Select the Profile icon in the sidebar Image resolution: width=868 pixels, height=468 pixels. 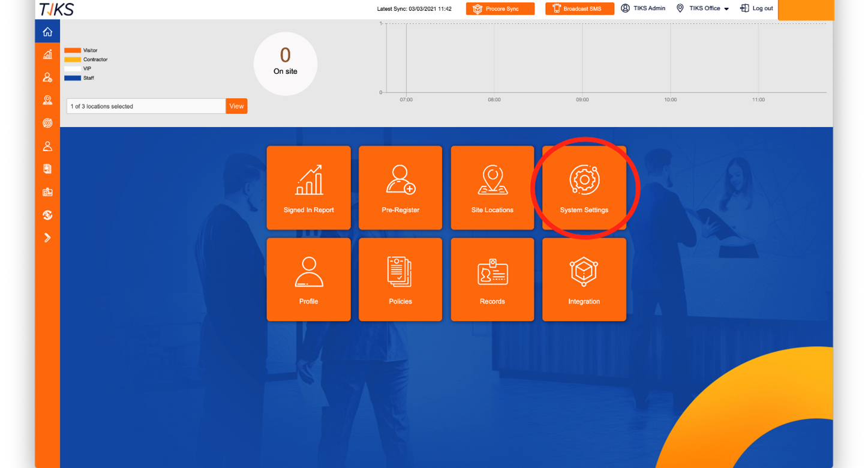click(47, 146)
